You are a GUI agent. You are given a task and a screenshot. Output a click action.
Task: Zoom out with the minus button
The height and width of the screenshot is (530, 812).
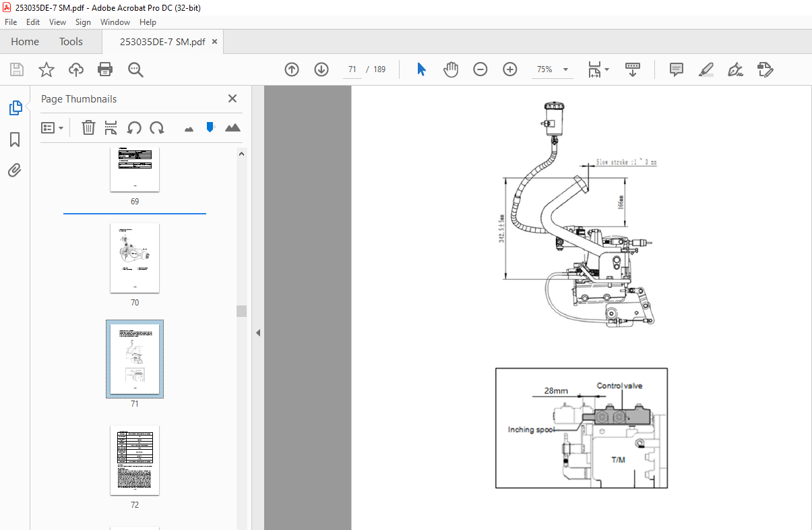point(480,69)
